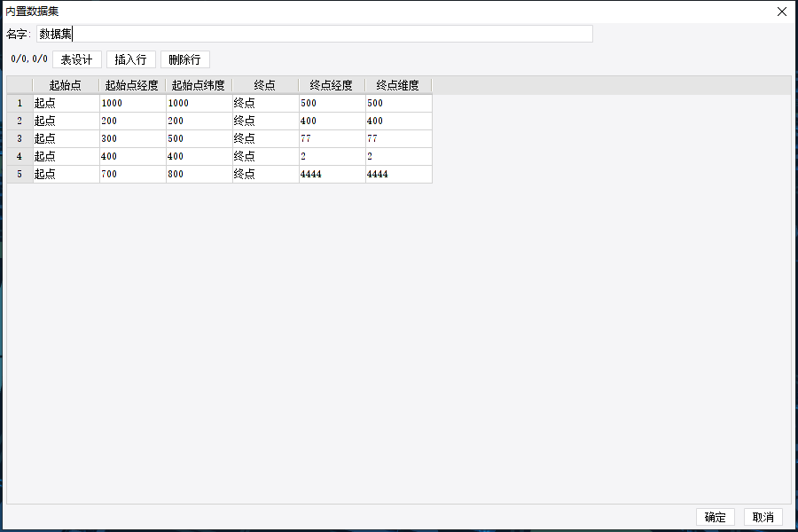Select row header 1
798x532 pixels.
point(20,104)
